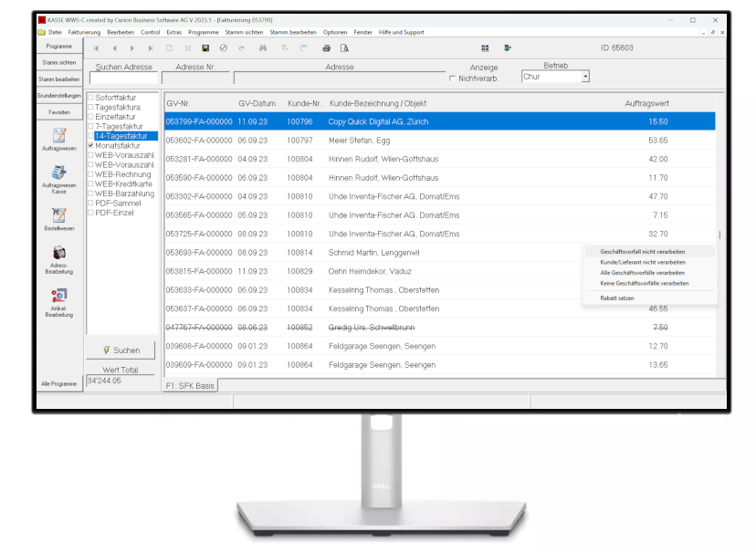Jump to first record toolbar arrow
The width and height of the screenshot is (756, 554).
(96, 47)
